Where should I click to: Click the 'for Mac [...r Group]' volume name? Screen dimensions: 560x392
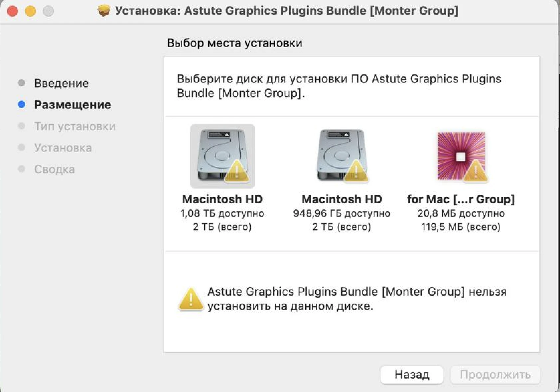click(x=461, y=199)
